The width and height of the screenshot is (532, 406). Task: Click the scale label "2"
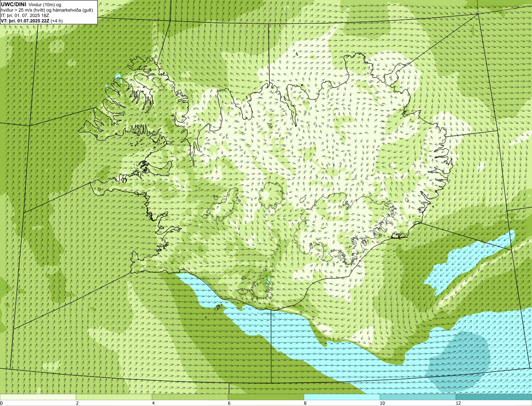pyautogui.click(x=77, y=403)
